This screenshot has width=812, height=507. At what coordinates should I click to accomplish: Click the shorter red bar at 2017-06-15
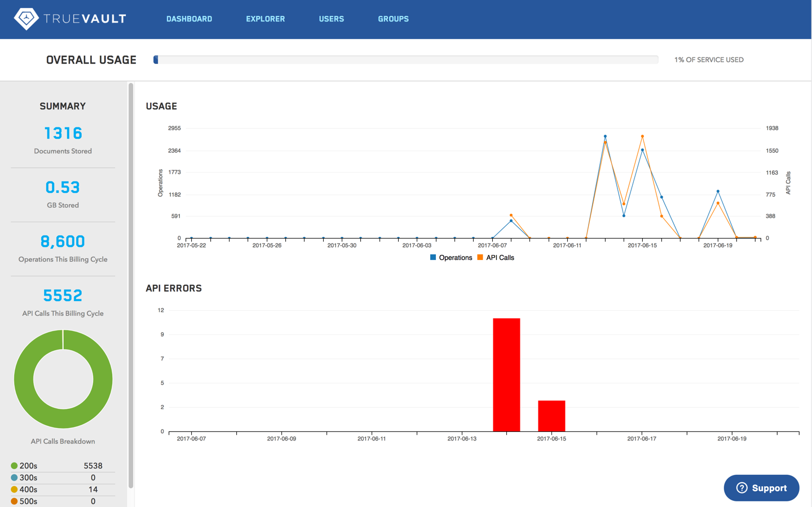[551, 416]
